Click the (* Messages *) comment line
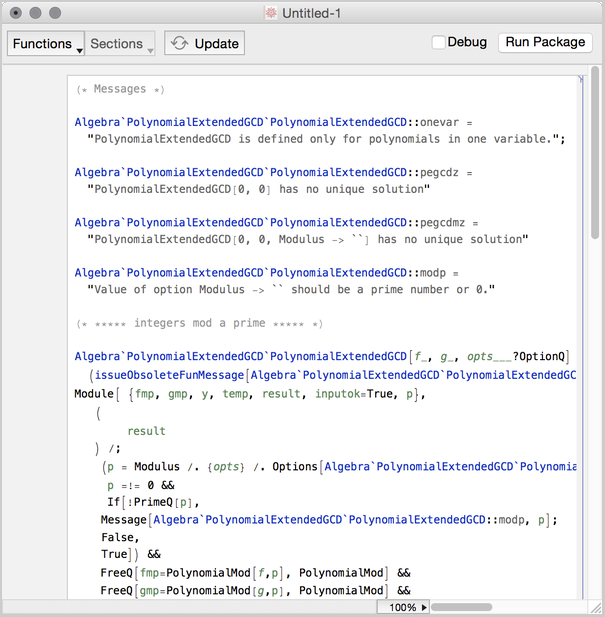Image resolution: width=605 pixels, height=617 pixels. (120, 89)
